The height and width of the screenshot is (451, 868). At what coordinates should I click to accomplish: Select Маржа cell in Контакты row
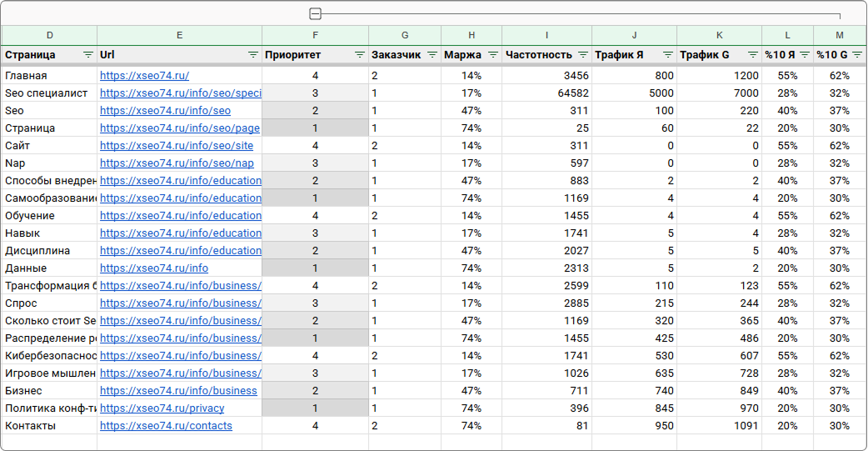pyautogui.click(x=471, y=425)
